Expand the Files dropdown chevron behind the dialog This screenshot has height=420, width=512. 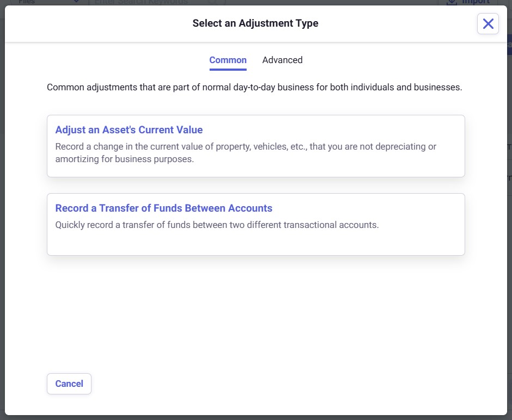pyautogui.click(x=76, y=2)
